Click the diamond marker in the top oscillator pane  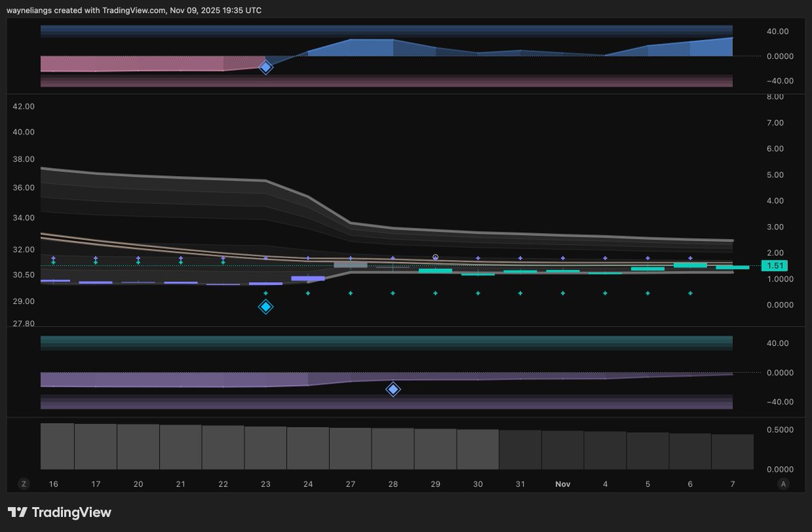(x=266, y=66)
